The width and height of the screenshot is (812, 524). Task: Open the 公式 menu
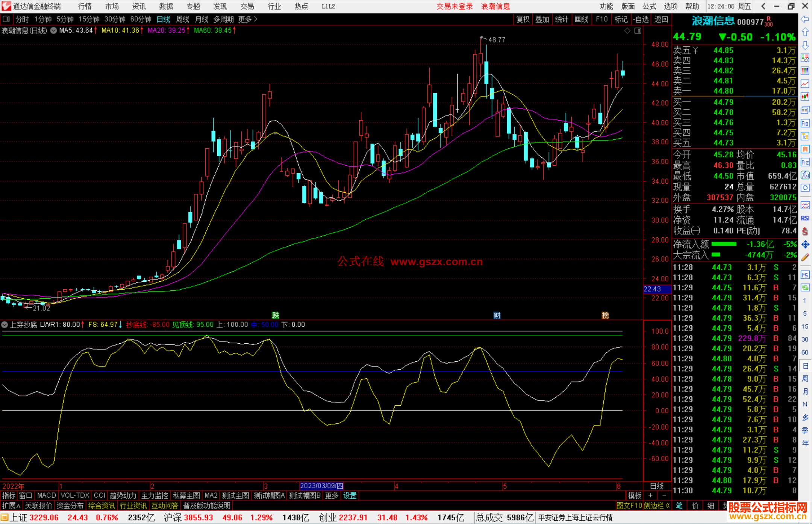tap(649, 6)
